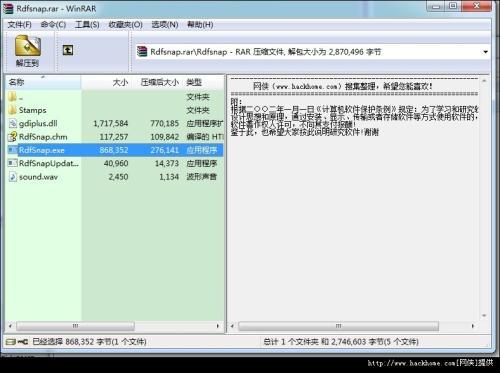Select the RdfSnapUpdat... file icon

tap(13, 163)
